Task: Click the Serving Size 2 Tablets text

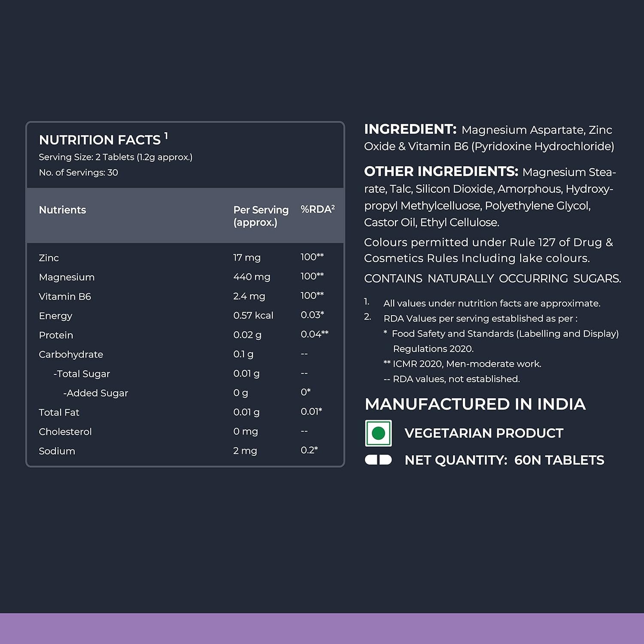Action: (x=115, y=157)
